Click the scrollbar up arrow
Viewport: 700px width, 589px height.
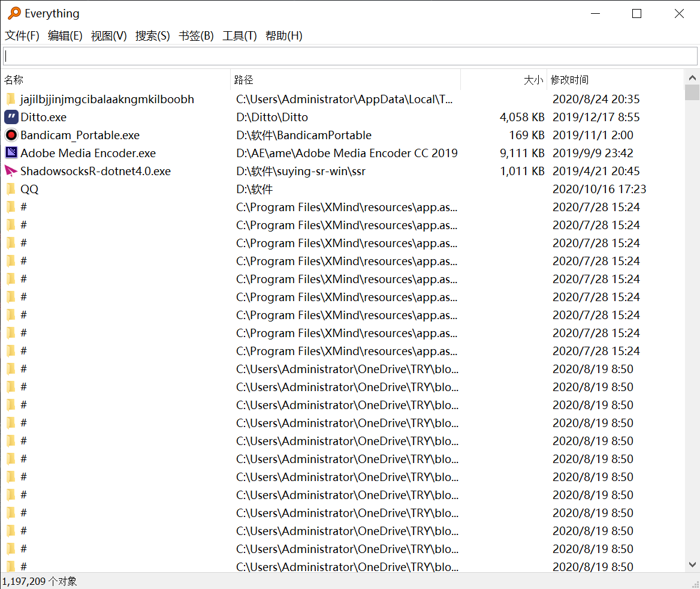point(692,78)
